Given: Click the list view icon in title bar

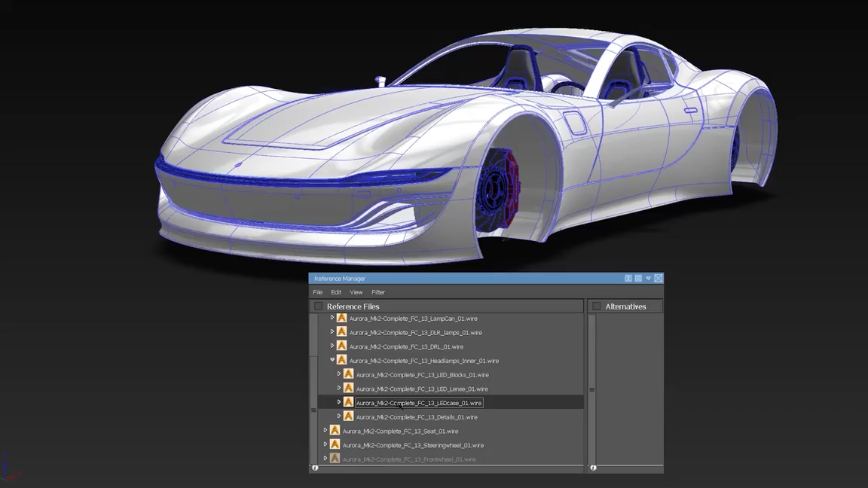Looking at the screenshot, I should [x=638, y=279].
